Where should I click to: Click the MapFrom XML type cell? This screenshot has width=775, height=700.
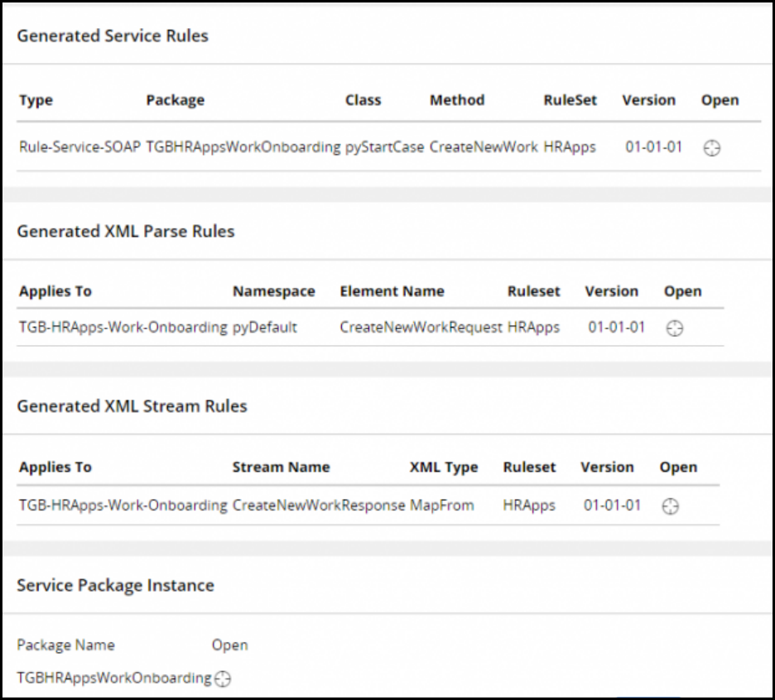coord(441,505)
